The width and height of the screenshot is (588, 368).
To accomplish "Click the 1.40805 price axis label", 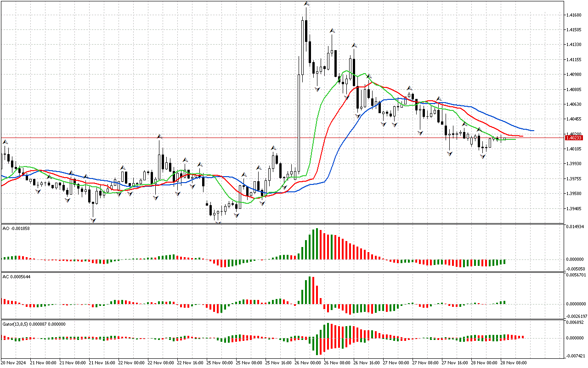I will point(574,90).
